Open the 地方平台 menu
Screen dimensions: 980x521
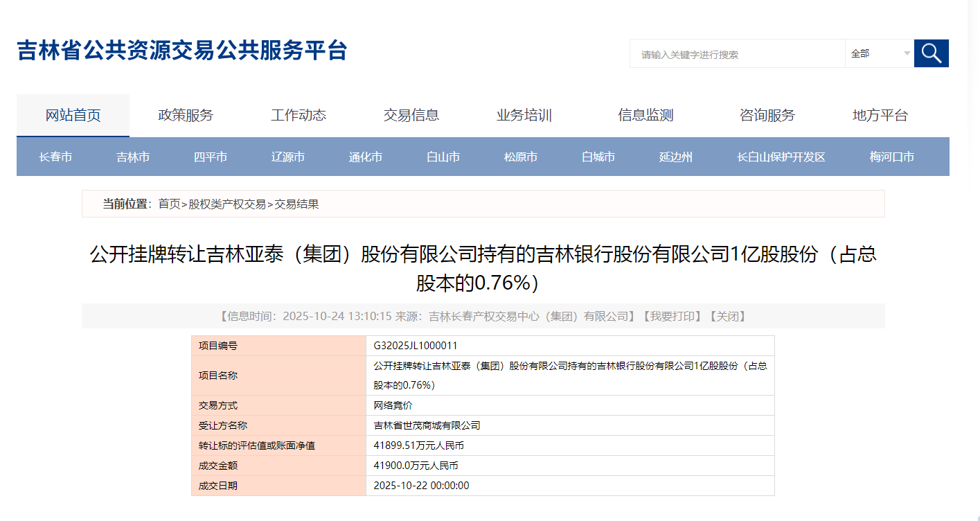click(880, 116)
